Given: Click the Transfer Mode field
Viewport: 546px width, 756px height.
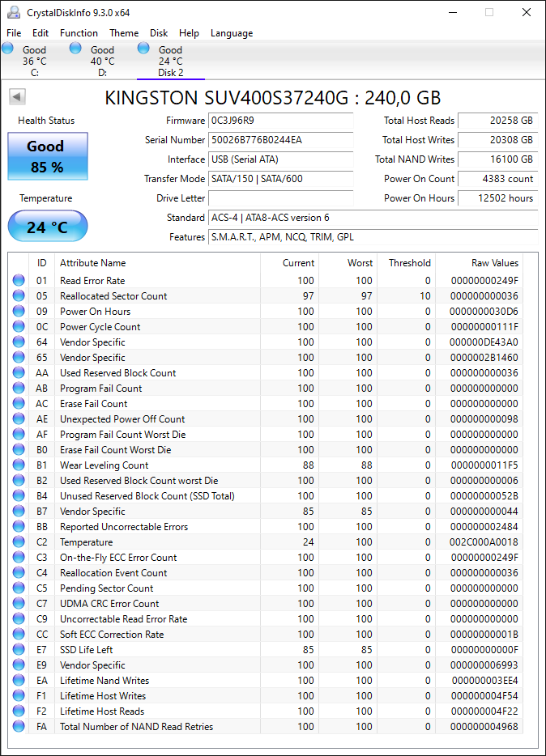Looking at the screenshot, I should point(281,178).
